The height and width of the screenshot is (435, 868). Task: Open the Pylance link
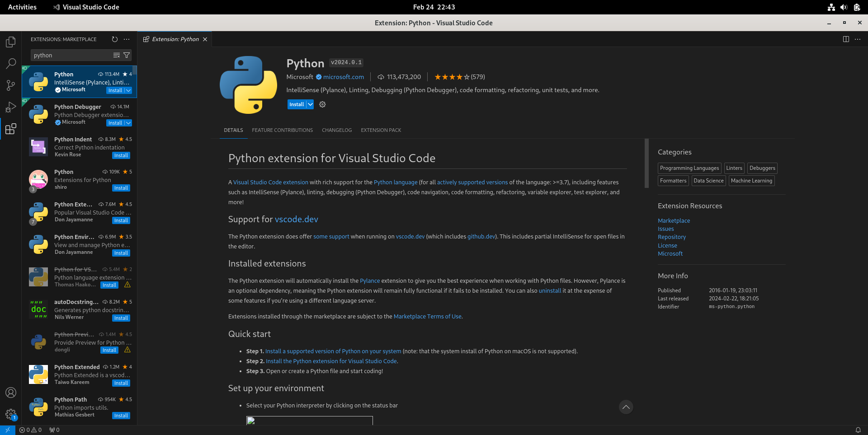coord(370,281)
